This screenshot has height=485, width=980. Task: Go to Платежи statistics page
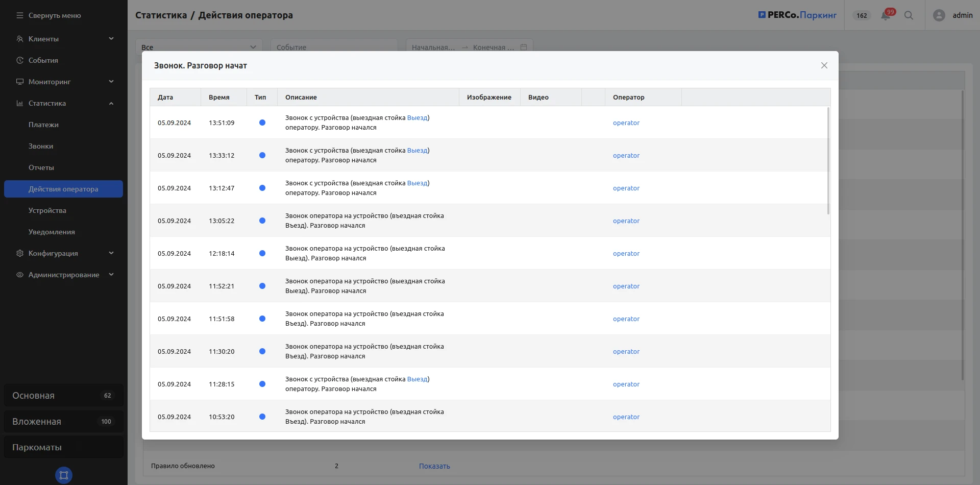point(43,125)
